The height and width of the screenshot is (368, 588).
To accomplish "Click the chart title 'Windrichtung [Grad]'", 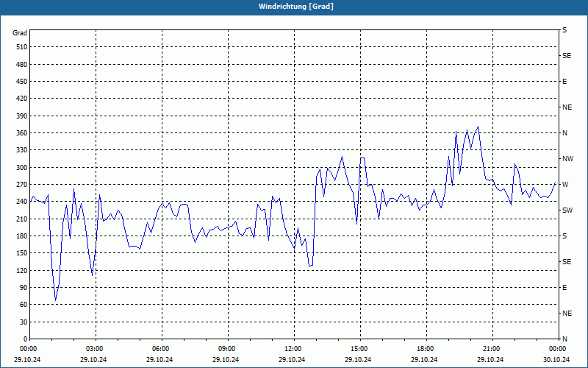I will pyautogui.click(x=296, y=7).
